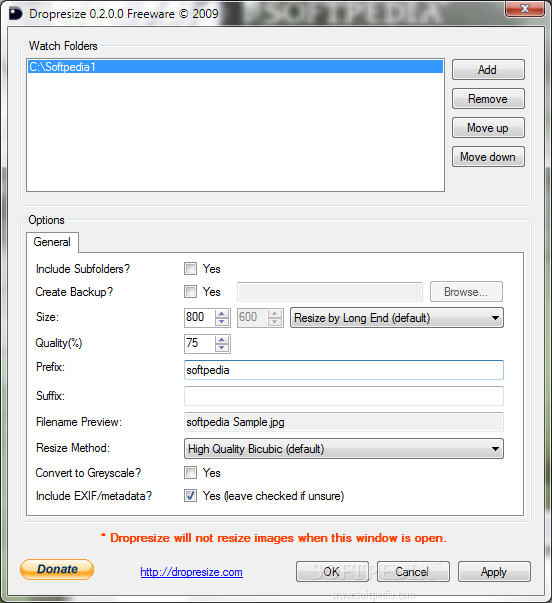Open the Resize by Long End dropdown
Image resolution: width=552 pixels, height=603 pixels.
point(397,318)
